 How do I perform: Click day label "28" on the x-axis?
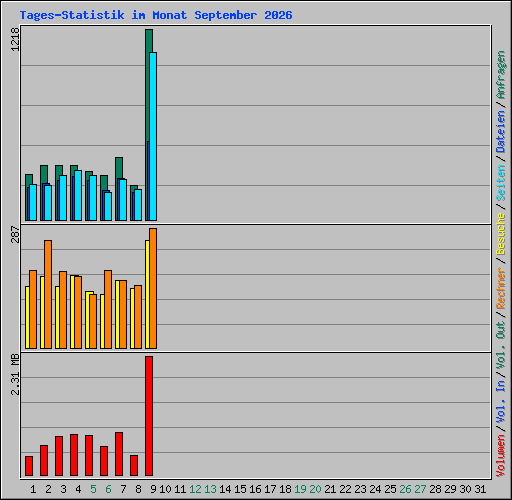pos(435,489)
